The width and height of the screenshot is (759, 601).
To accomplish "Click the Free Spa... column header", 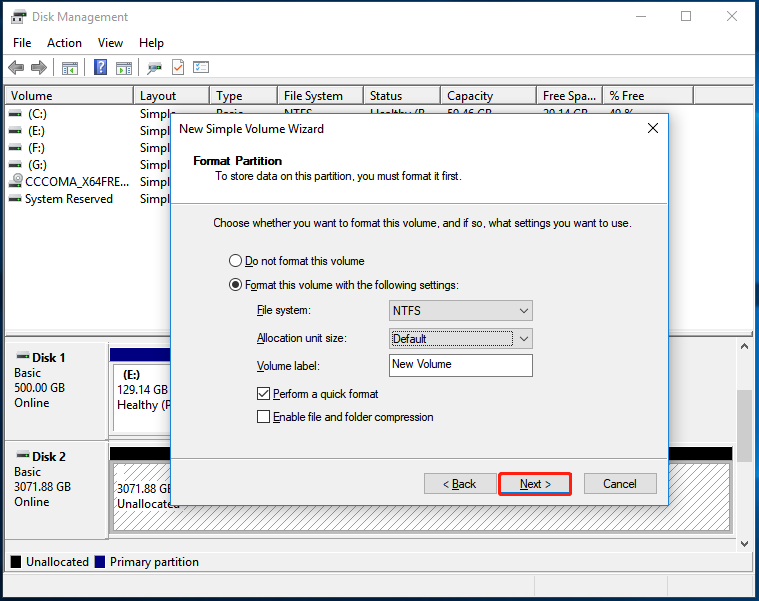I will 569,96.
